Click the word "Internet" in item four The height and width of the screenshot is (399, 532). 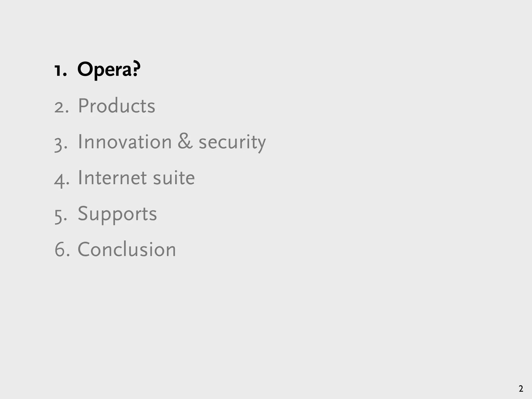pos(112,178)
